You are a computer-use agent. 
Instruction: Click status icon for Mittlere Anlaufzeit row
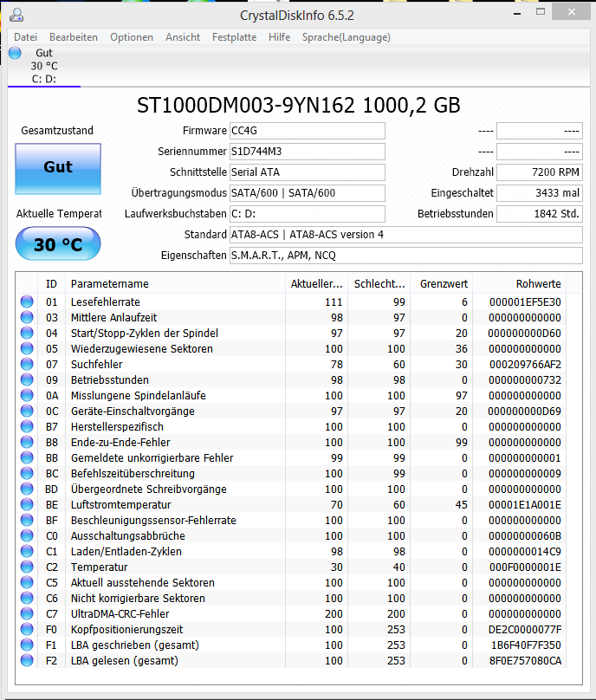click(x=27, y=317)
